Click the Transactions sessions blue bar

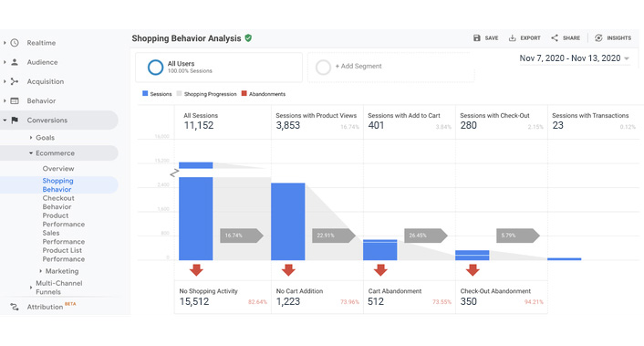(x=565, y=259)
